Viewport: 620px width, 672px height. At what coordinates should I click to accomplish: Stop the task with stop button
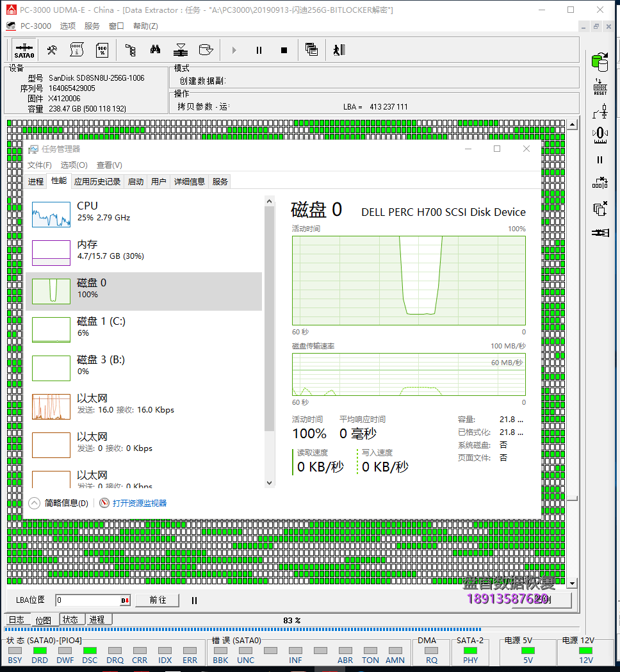click(x=284, y=50)
